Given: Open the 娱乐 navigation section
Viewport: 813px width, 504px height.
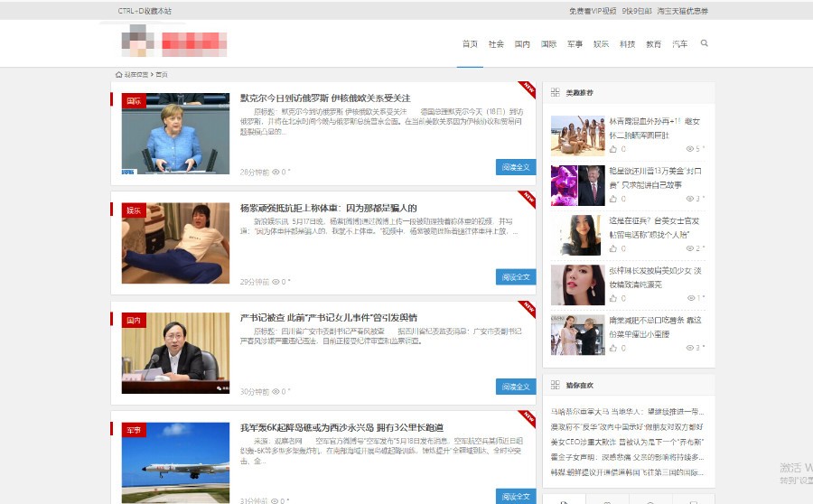Looking at the screenshot, I should [601, 44].
